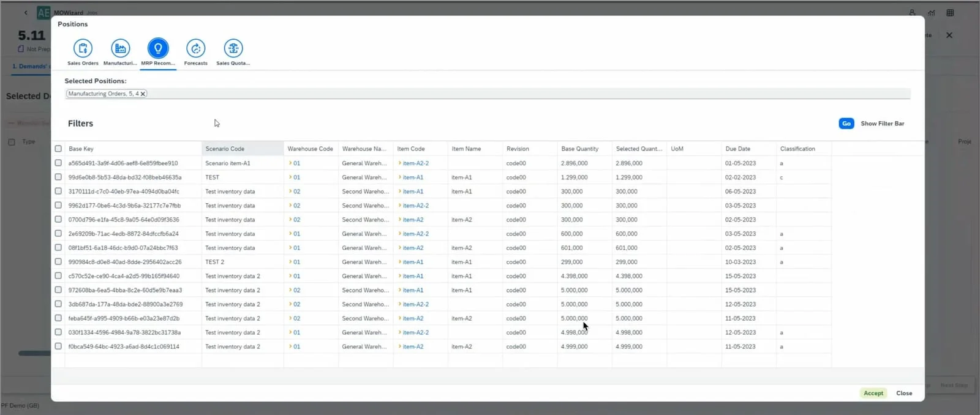Select the MRP Recommendations icon
The height and width of the screenshot is (415, 980).
pos(158,48)
